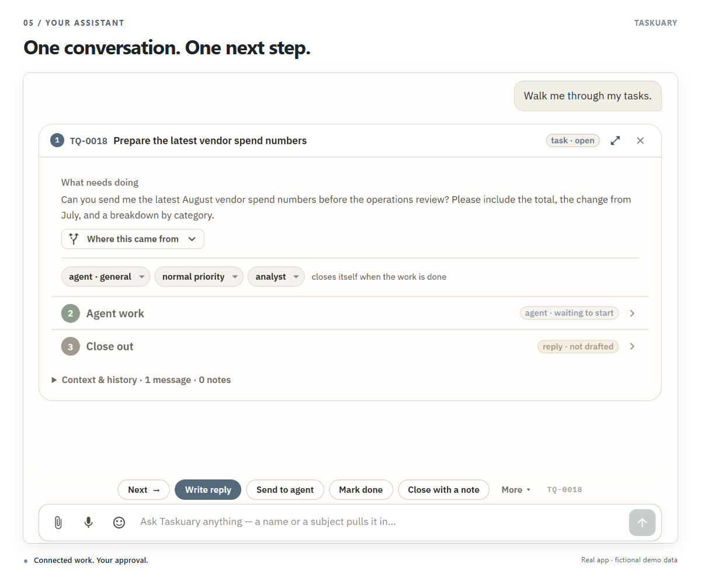Expand the Close out row chevron
The image size is (701, 588).
click(x=632, y=347)
